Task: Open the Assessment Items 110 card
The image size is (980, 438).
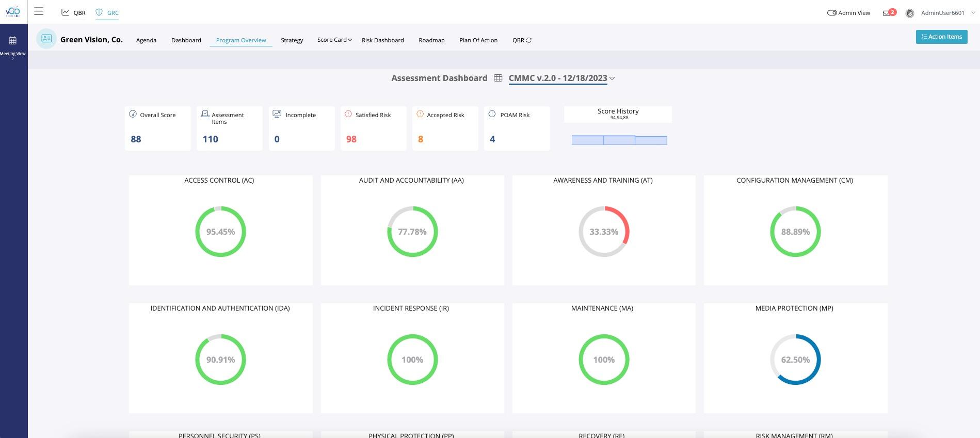Action: click(x=230, y=128)
